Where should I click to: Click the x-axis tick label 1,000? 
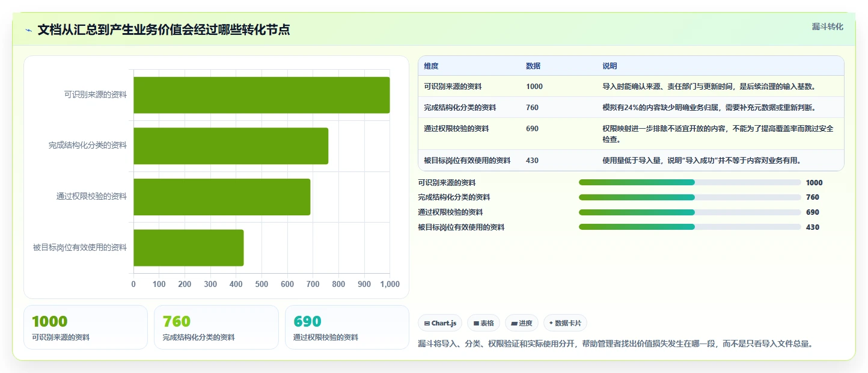[390, 285]
